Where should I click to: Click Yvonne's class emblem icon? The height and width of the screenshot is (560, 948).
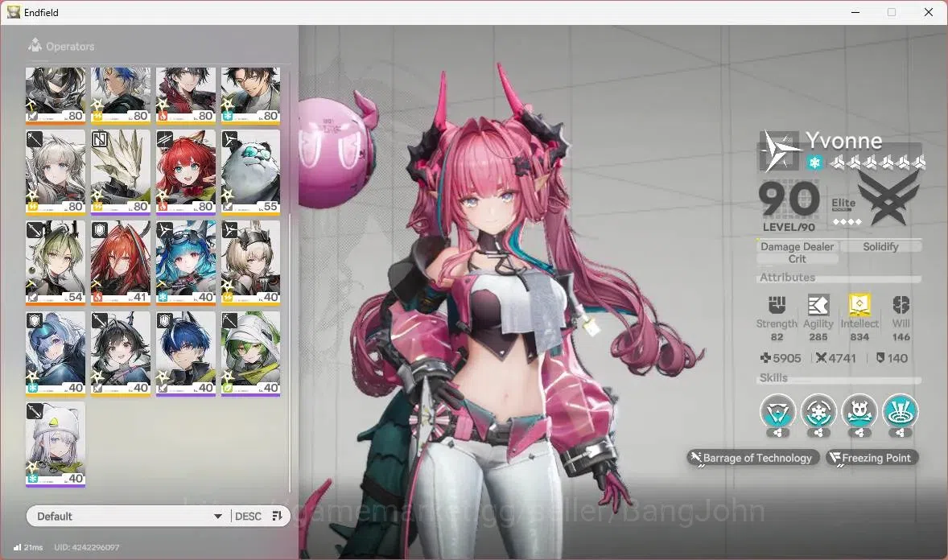click(780, 150)
